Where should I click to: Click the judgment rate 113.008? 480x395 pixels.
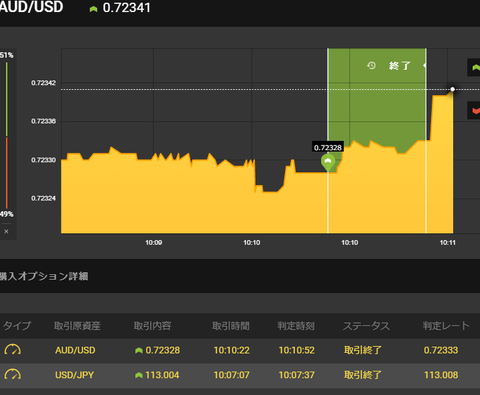coord(441,375)
